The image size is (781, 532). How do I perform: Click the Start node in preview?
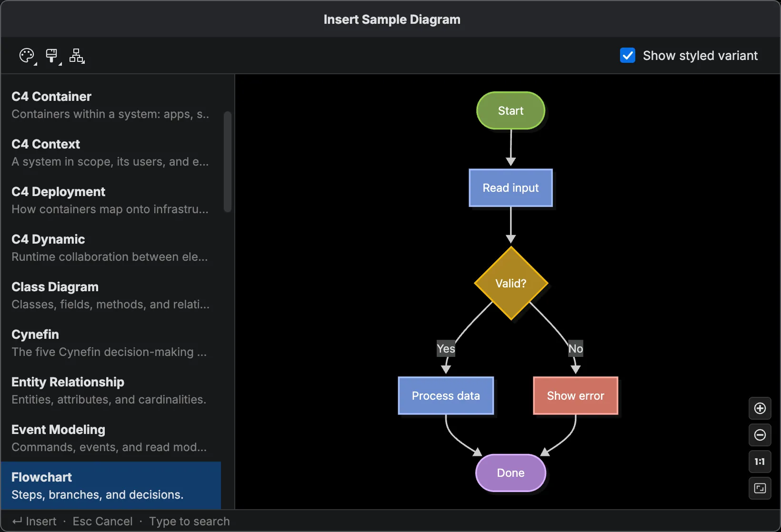(x=511, y=110)
